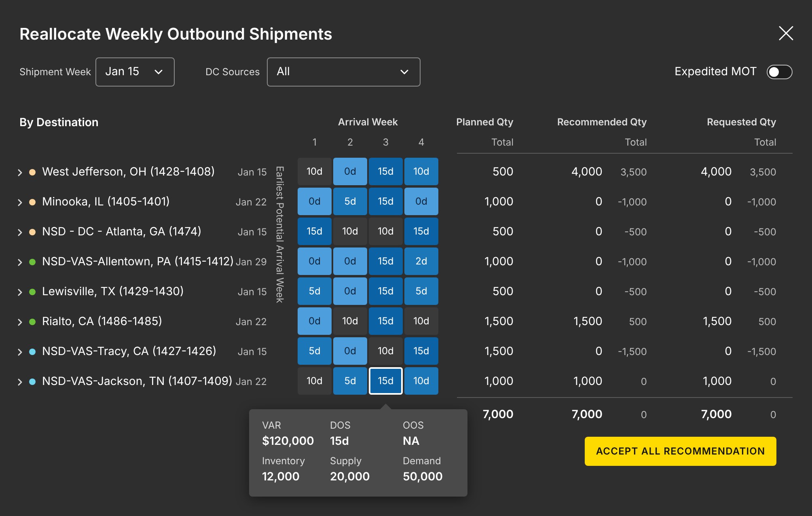Expand the Rialto, CA row
This screenshot has height=516, width=812.
click(20, 322)
